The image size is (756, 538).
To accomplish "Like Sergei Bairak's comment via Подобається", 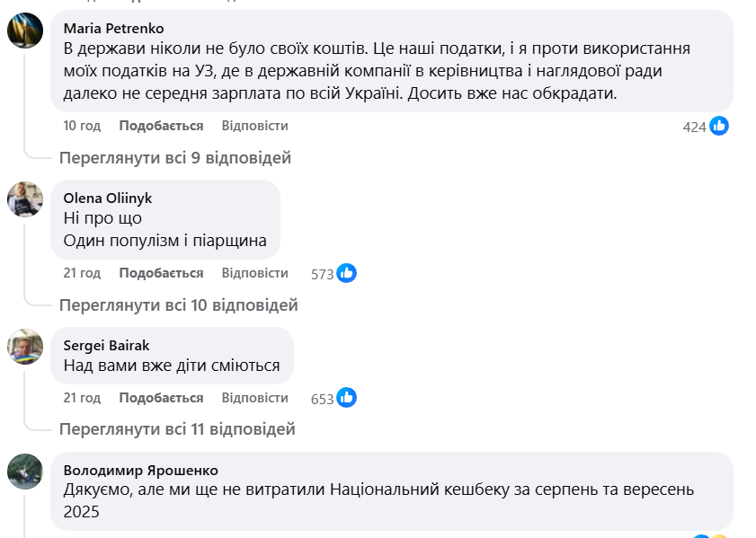I will pyautogui.click(x=161, y=398).
